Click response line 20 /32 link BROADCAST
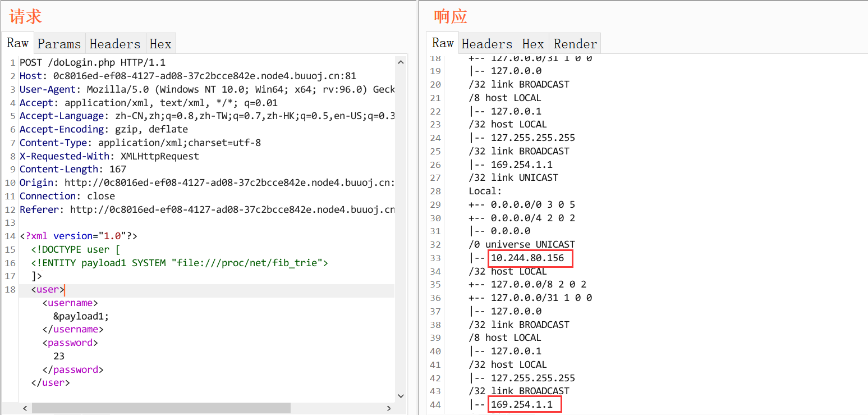 [519, 84]
